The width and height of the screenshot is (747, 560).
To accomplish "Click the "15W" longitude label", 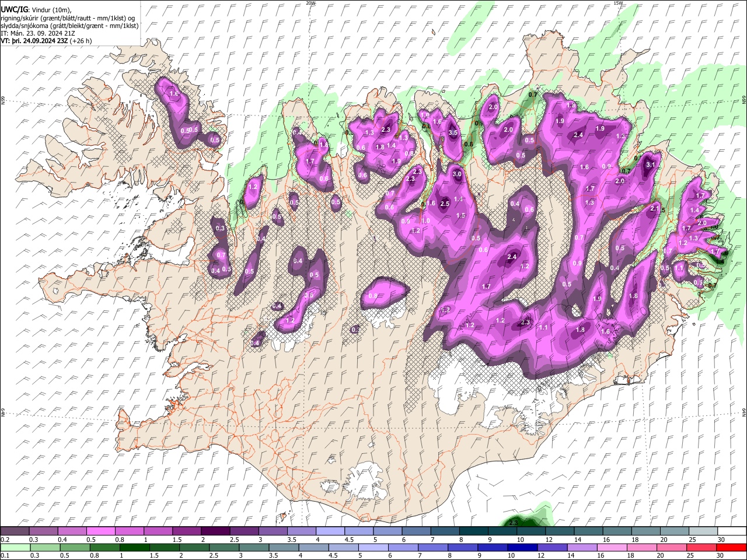I will (x=618, y=3).
